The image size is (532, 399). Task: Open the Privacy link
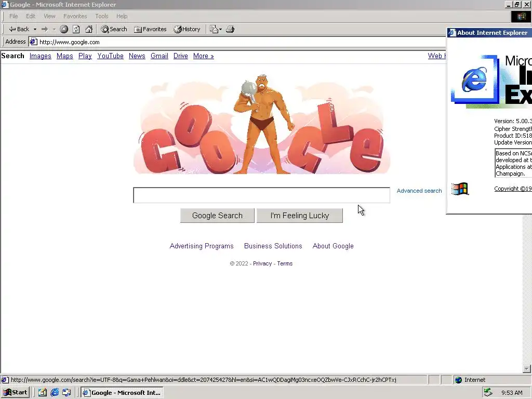tap(262, 263)
